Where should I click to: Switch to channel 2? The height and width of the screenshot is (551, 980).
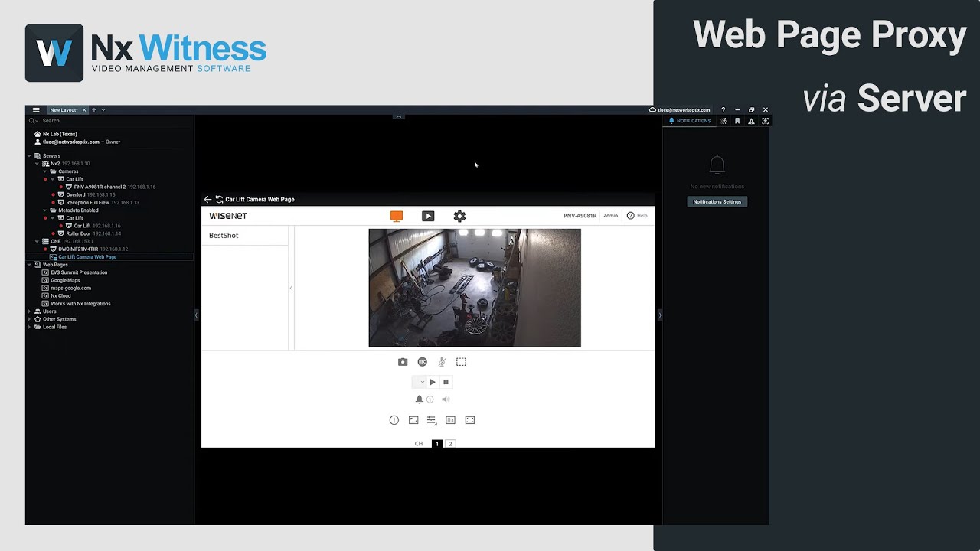click(450, 444)
